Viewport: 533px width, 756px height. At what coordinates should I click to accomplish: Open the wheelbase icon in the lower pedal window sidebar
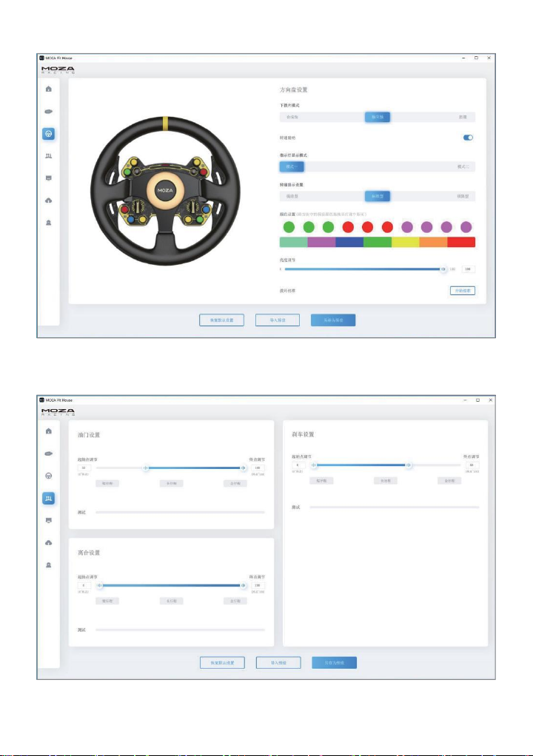(49, 453)
